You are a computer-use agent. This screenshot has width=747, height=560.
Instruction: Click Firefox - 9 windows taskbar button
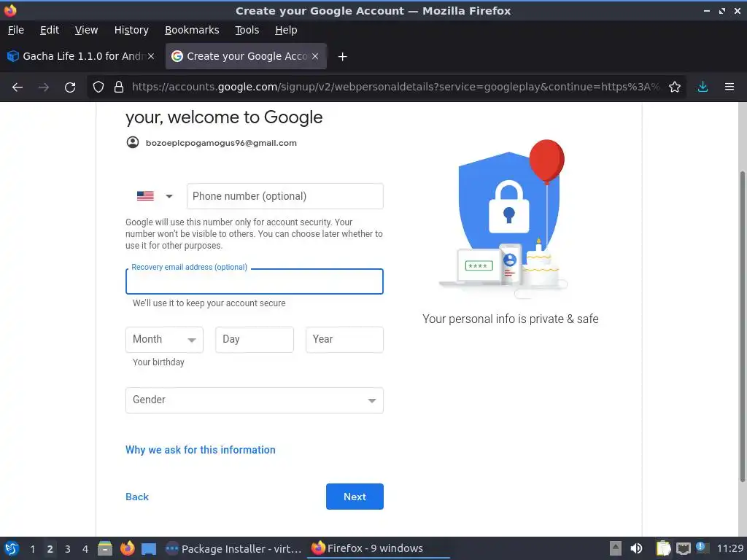coord(379,548)
